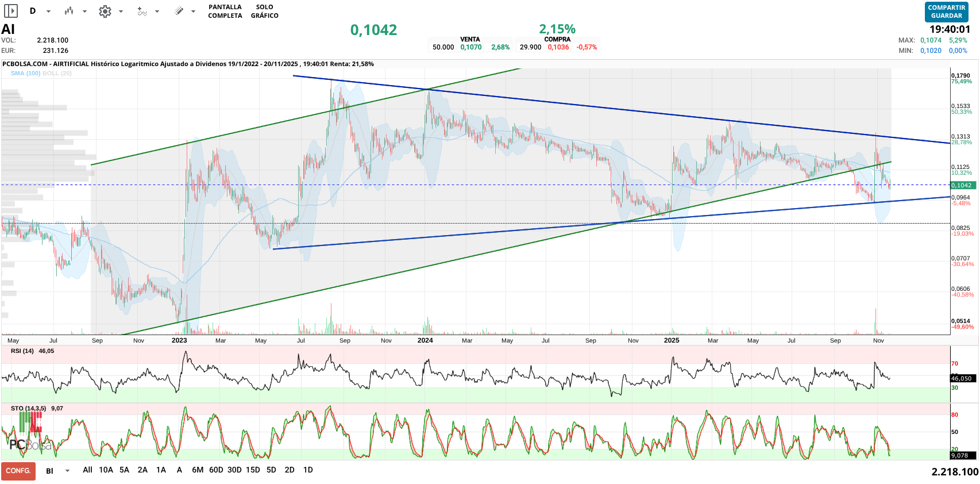Click the RSI (14) indicator label
Viewport: 980px width, 484px height.
coord(22,351)
